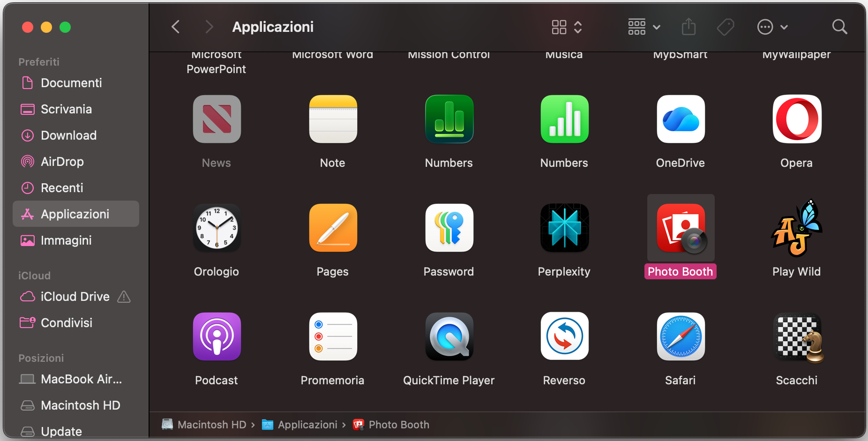Image resolution: width=868 pixels, height=441 pixels.
Task: Go forward with the right chevron
Action: tap(209, 27)
